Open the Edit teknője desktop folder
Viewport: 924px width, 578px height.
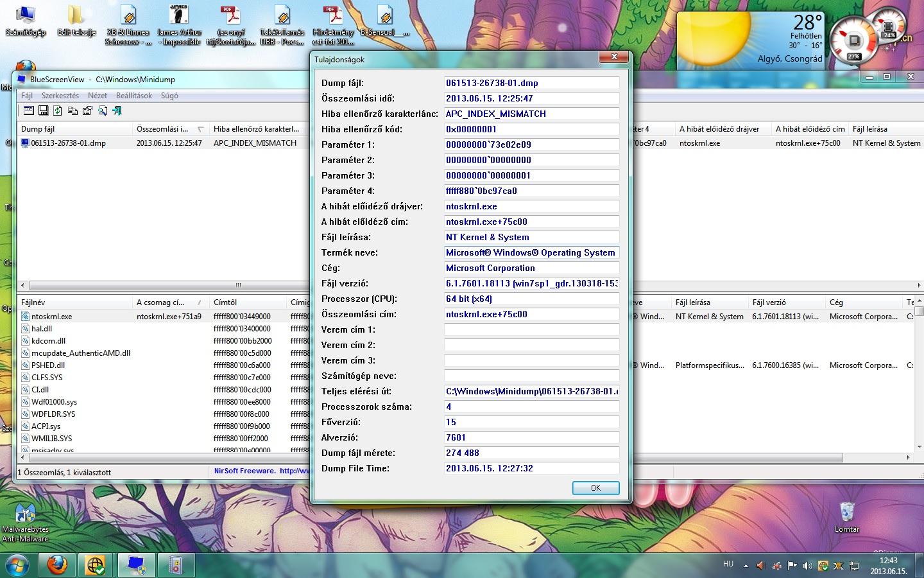coord(76,21)
